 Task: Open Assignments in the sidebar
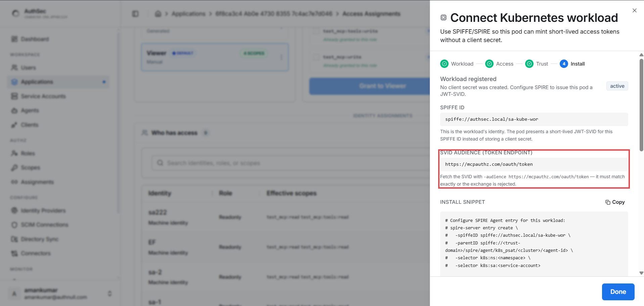pos(58,182)
